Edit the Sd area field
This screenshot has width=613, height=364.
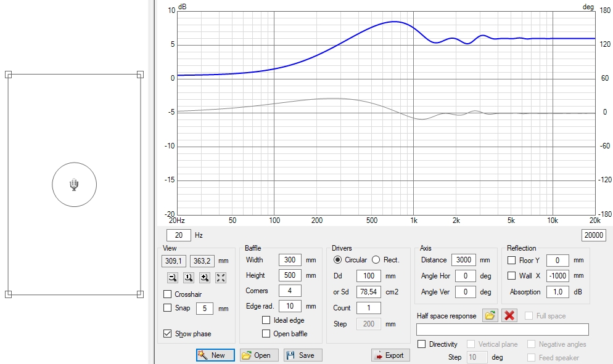pos(369,292)
